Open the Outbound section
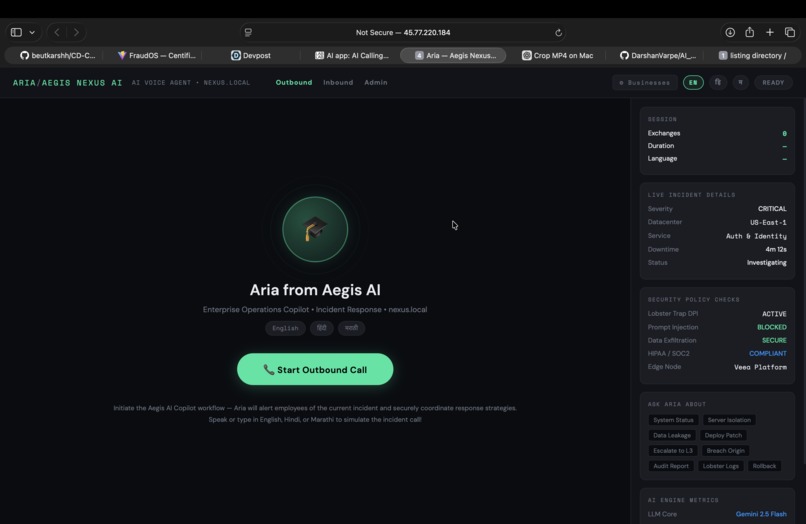The image size is (806, 524). click(x=294, y=82)
